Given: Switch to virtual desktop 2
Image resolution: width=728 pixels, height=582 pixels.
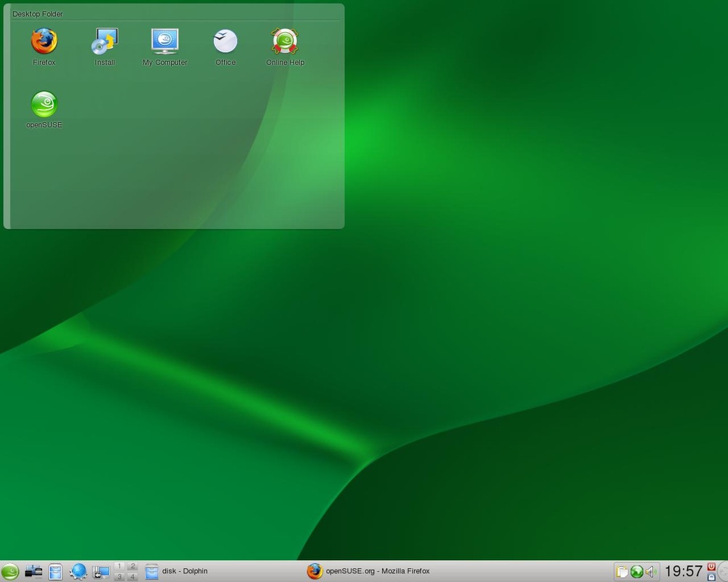Looking at the screenshot, I should click(132, 566).
